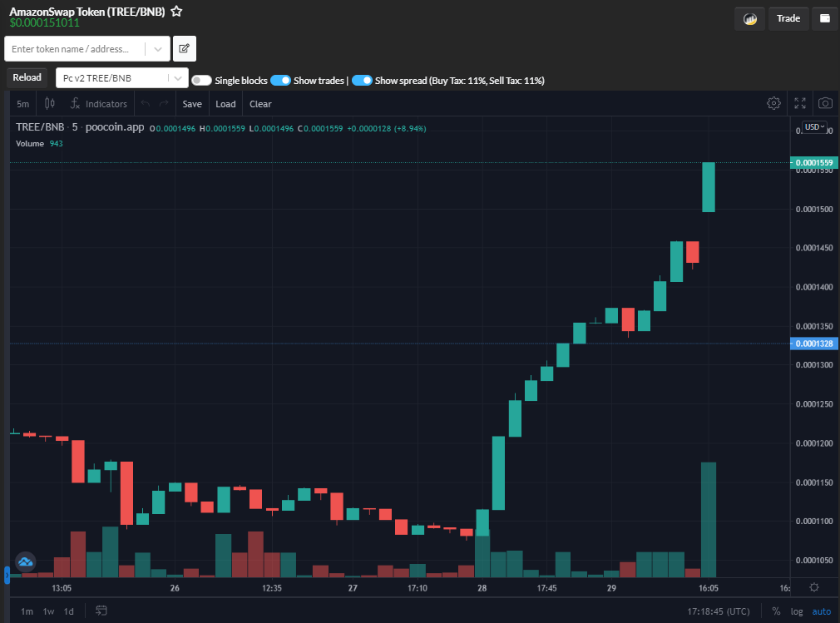
Task: Change the candle chart style icon
Action: tap(50, 103)
